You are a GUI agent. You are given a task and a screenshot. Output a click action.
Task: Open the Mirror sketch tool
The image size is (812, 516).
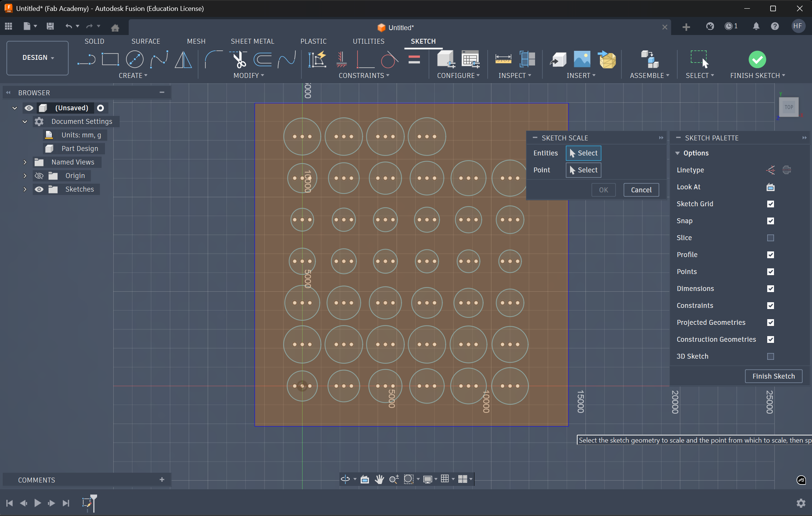pos(183,59)
